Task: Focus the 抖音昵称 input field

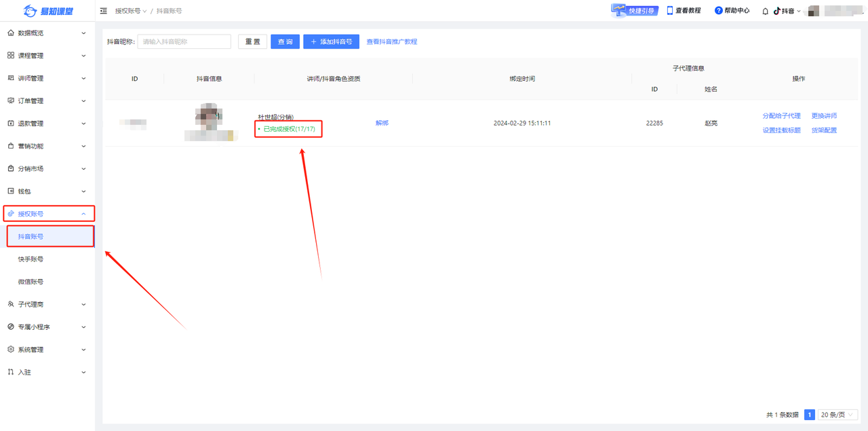Action: pos(184,41)
